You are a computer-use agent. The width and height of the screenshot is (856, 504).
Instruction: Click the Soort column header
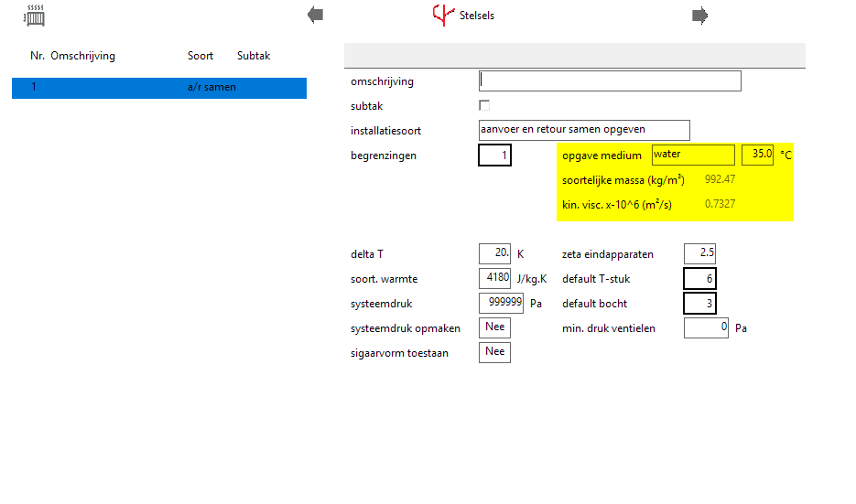(200, 56)
